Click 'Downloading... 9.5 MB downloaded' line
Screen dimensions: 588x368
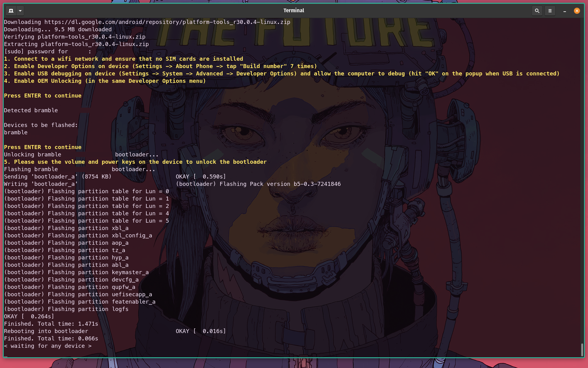pos(58,29)
